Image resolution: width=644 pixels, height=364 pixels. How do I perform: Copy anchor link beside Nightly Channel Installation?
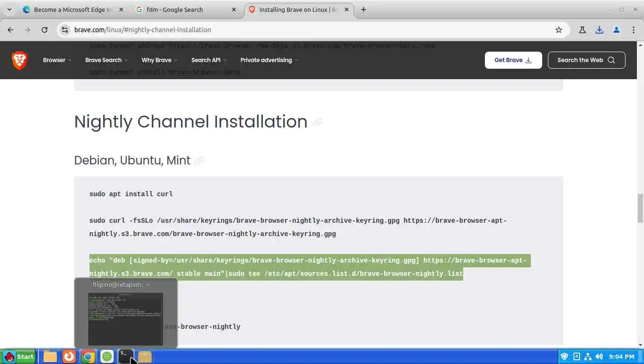pyautogui.click(x=318, y=122)
